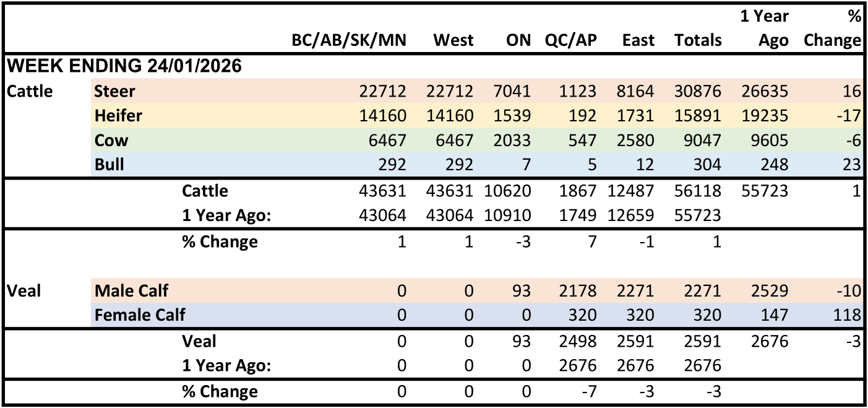This screenshot has width=868, height=408.
Task: Select the BC/AB/SK/MN column header
Action: pyautogui.click(x=349, y=40)
